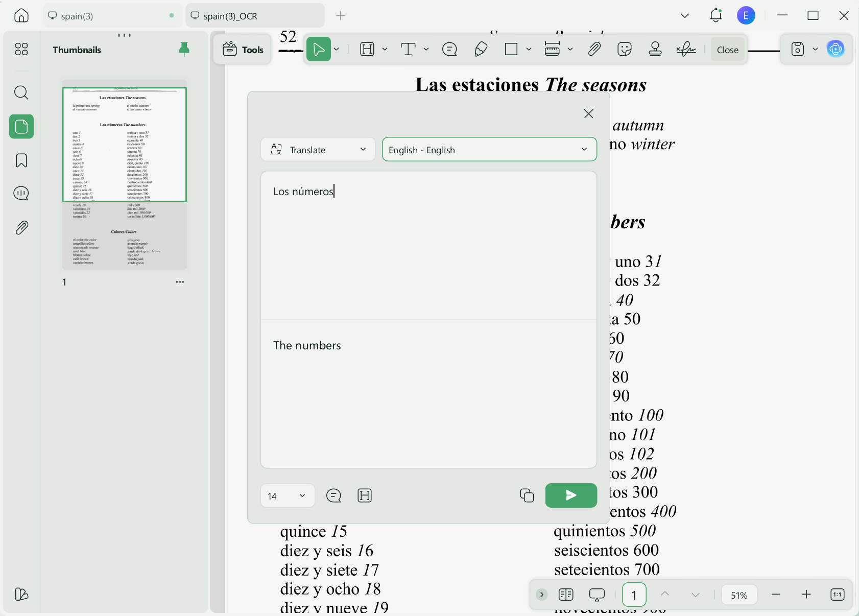Image resolution: width=859 pixels, height=616 pixels.
Task: Copy the translation result
Action: (x=527, y=495)
